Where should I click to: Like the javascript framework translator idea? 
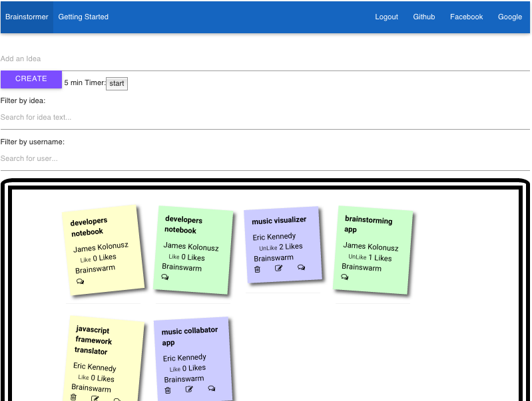[x=83, y=377]
